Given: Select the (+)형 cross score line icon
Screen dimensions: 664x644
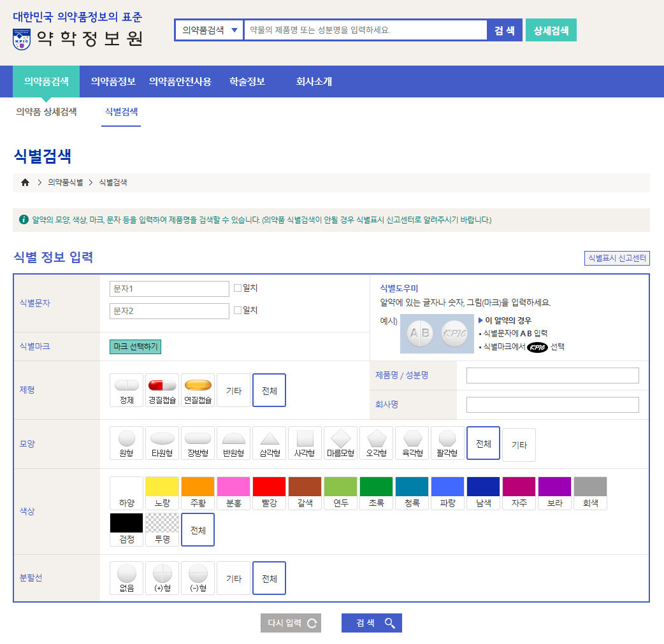Looking at the screenshot, I should pos(162,578).
